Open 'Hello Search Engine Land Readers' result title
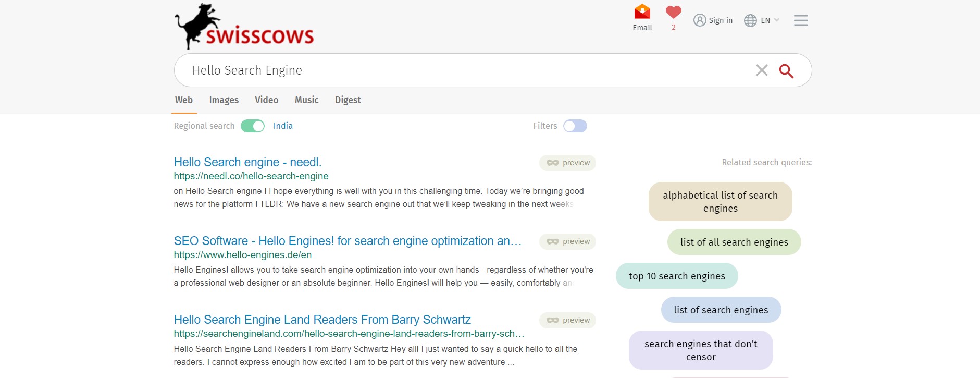 [x=322, y=320]
